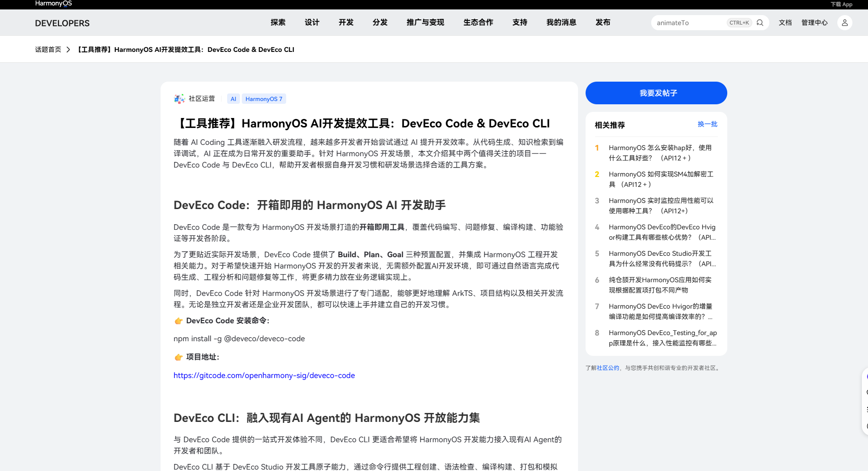This screenshot has height=471, width=868.
Task: Click heading DevEco CLI：融入现有AI Agent的 HarmonyOS 开放能力集
Action: tap(327, 418)
